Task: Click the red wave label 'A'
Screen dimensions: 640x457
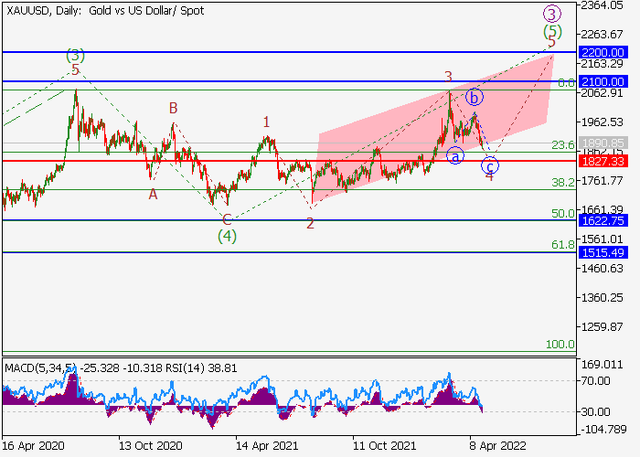Action: (x=153, y=194)
